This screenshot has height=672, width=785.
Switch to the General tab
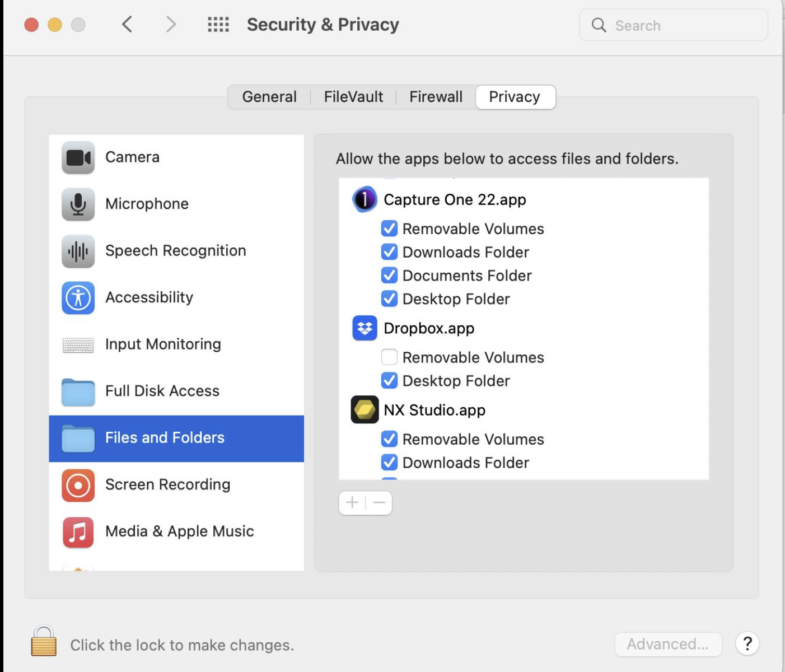point(269,97)
